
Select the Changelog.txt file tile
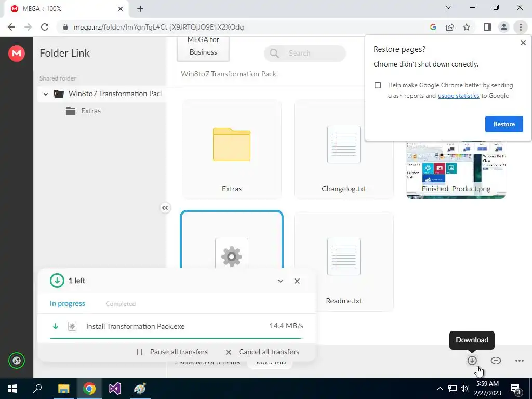[344, 149]
